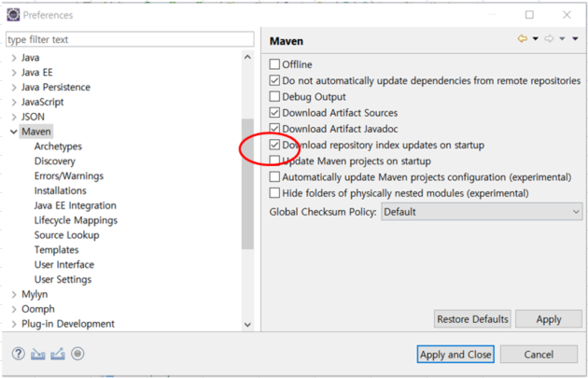Select Discovery under Maven
588x378 pixels.
[55, 161]
